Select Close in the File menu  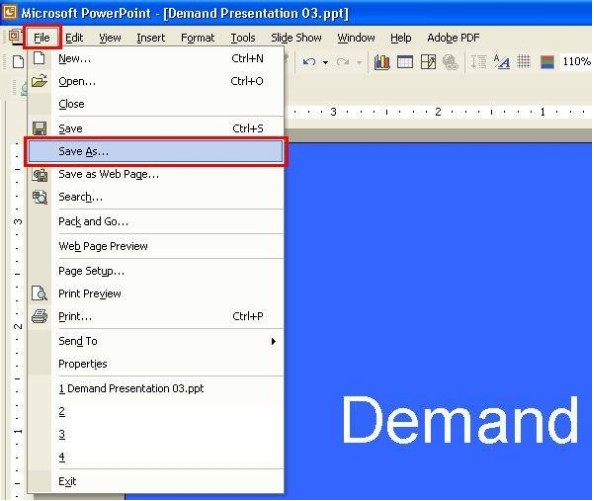coord(156,104)
